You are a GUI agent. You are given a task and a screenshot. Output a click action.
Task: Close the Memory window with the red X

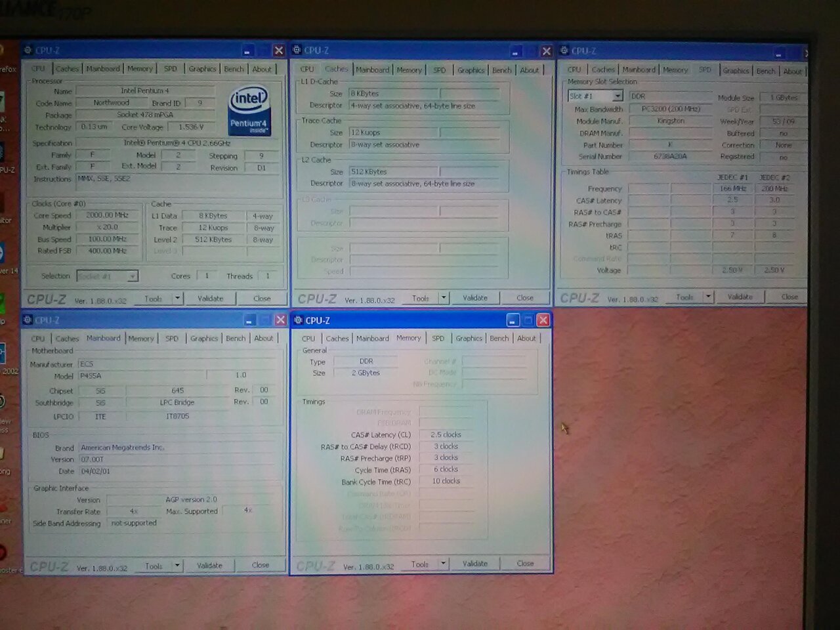click(x=543, y=320)
